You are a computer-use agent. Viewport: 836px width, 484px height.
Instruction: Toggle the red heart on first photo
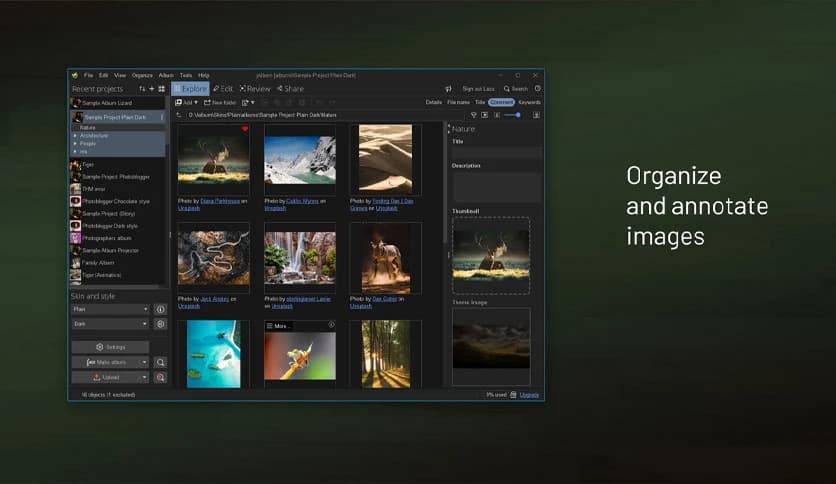pyautogui.click(x=244, y=129)
